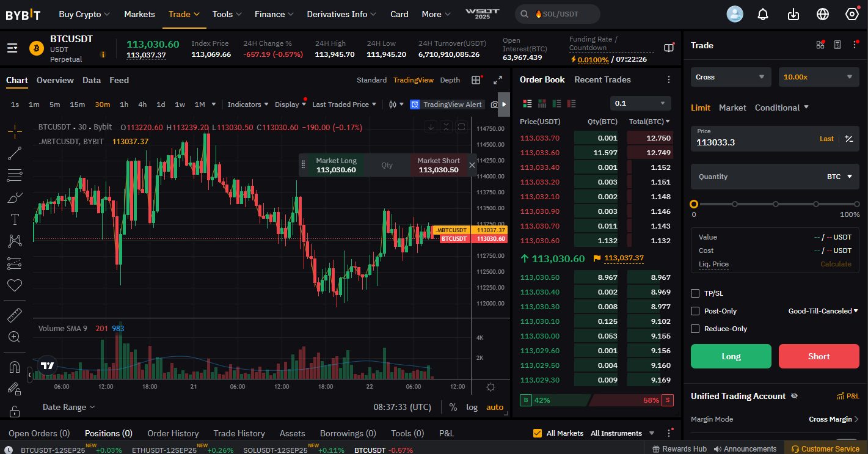This screenshot has width=868, height=454.
Task: Open the 10.00x leverage dropdown
Action: [x=819, y=77]
